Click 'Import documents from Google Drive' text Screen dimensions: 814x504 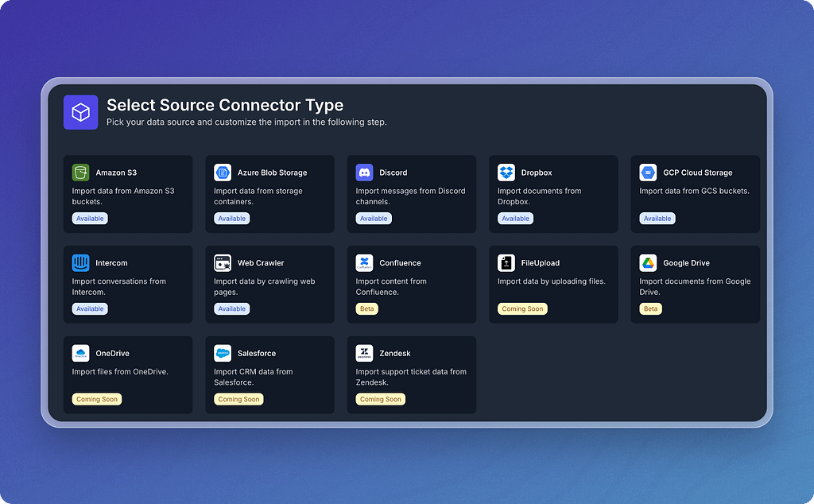point(695,286)
